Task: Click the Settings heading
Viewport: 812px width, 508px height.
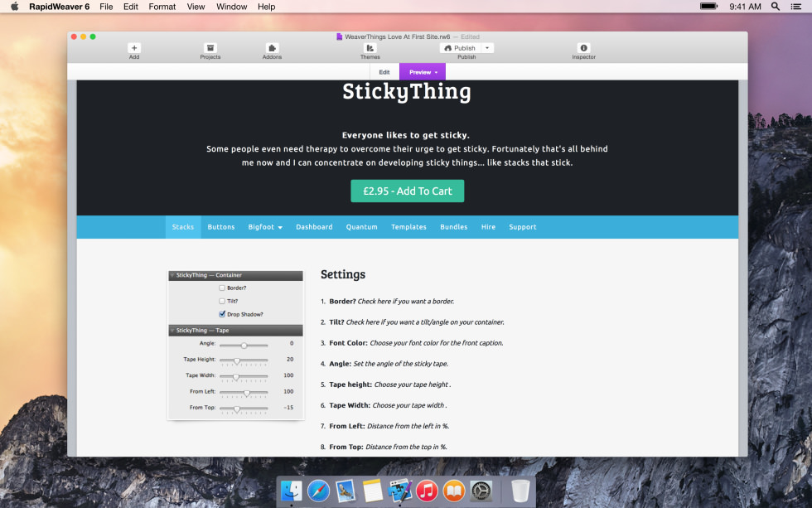Action: tap(343, 274)
